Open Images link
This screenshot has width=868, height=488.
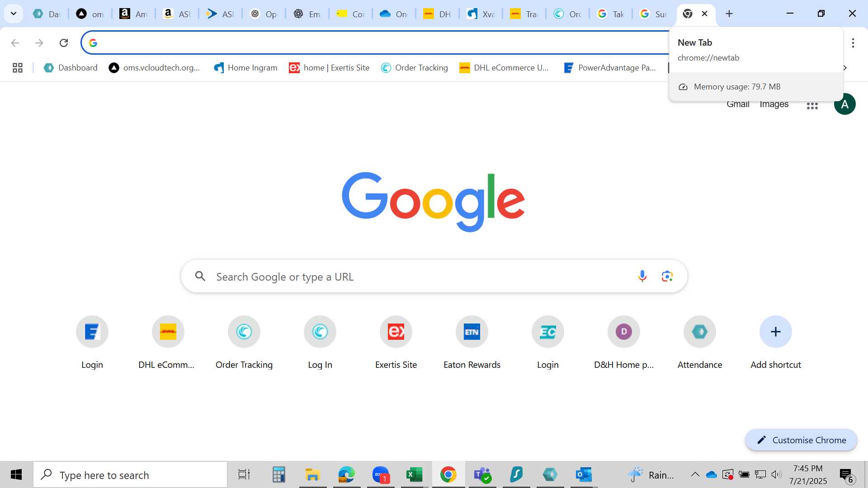pos(774,104)
